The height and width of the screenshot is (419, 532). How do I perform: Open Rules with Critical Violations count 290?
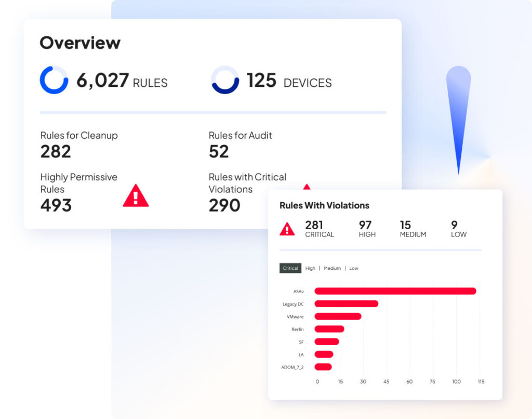[224, 205]
